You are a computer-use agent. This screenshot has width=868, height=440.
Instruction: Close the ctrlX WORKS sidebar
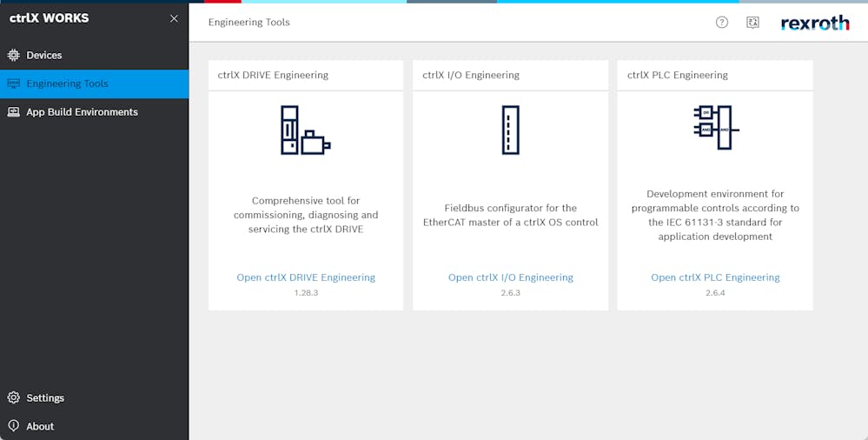pyautogui.click(x=174, y=18)
